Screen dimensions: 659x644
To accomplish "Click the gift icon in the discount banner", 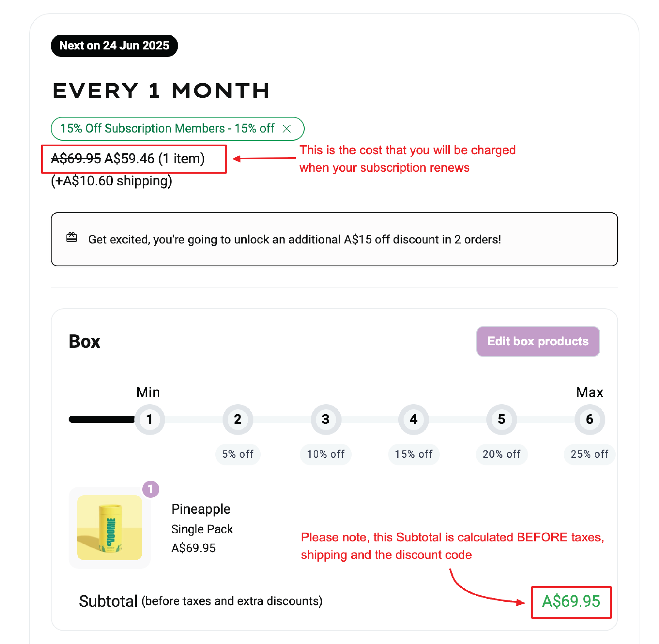I will [x=71, y=237].
